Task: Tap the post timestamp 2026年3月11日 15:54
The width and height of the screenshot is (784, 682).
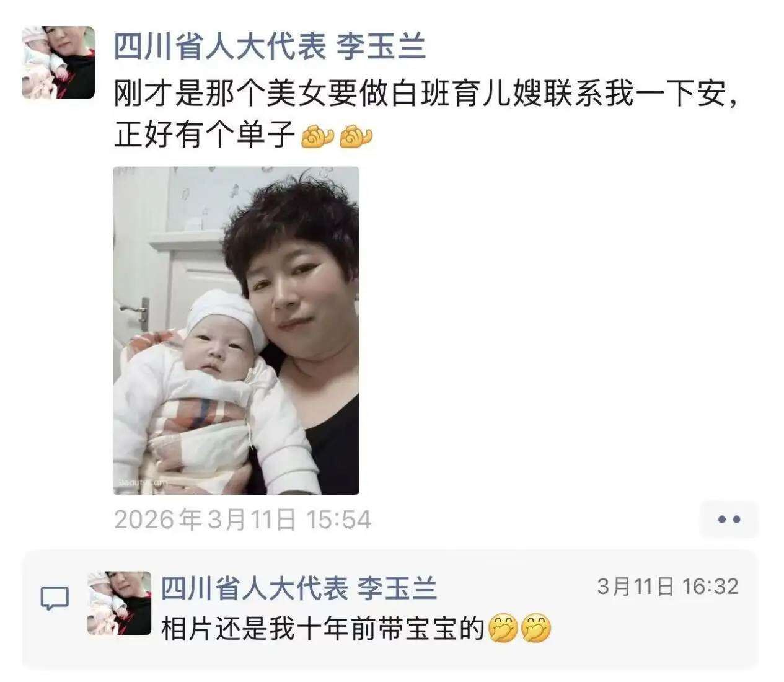Action: tap(243, 520)
